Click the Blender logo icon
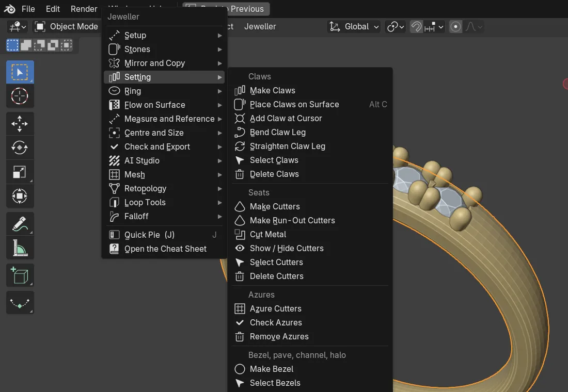 click(x=9, y=9)
